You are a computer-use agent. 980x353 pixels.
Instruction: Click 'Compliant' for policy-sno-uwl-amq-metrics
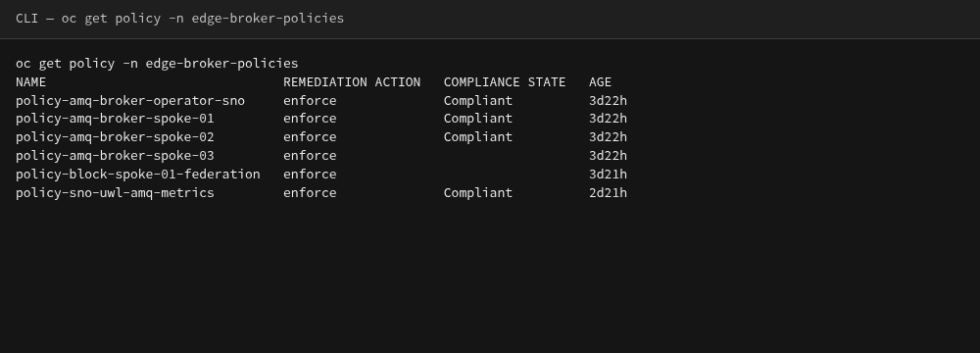(478, 193)
